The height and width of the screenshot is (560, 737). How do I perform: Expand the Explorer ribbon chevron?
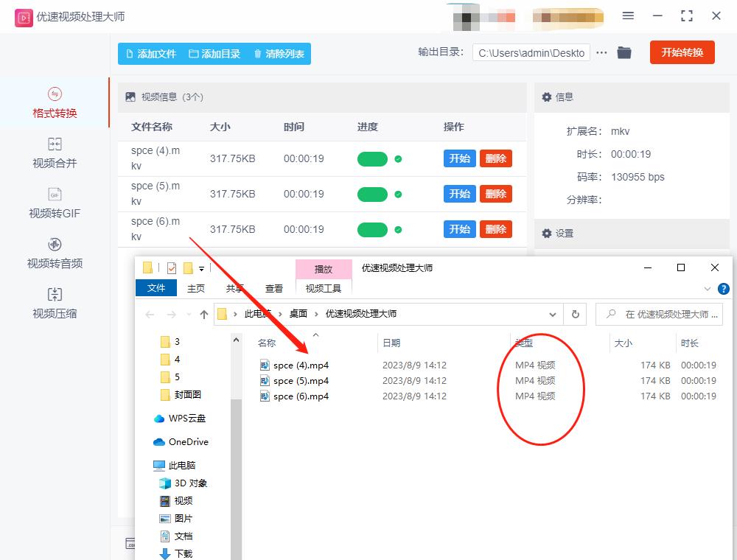point(708,288)
